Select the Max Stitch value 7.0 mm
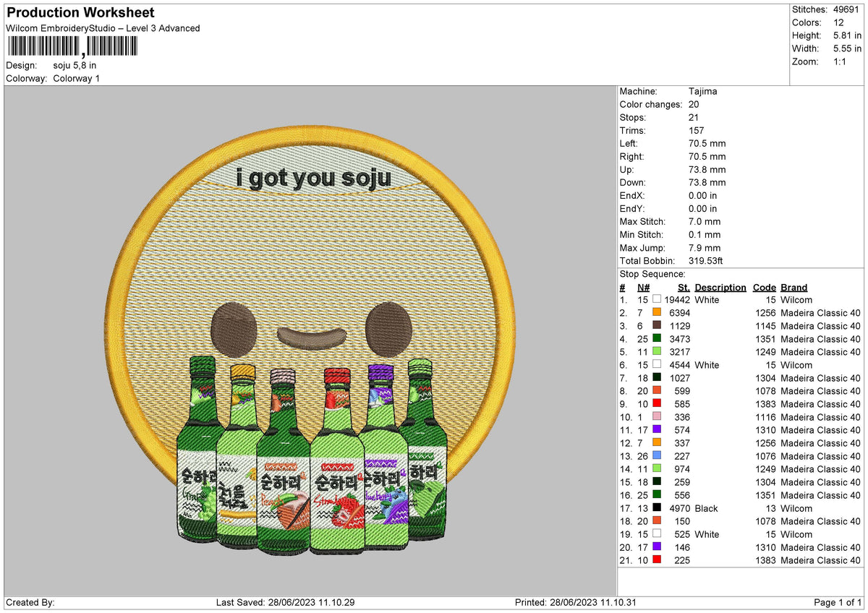The image size is (868, 613). 705,221
